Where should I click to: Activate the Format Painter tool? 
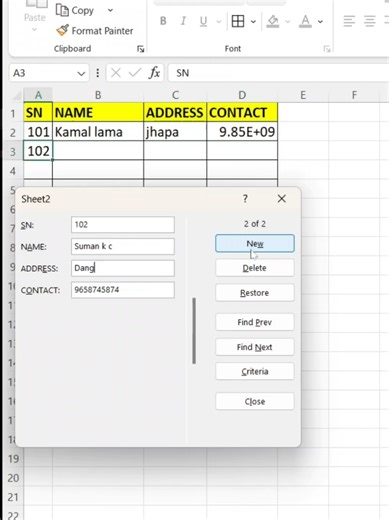[x=95, y=31]
